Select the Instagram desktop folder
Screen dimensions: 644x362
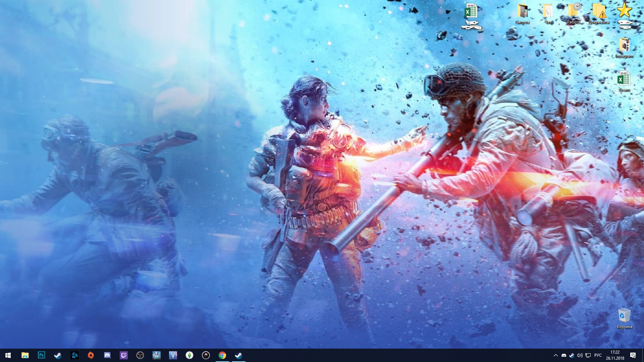pos(624,48)
